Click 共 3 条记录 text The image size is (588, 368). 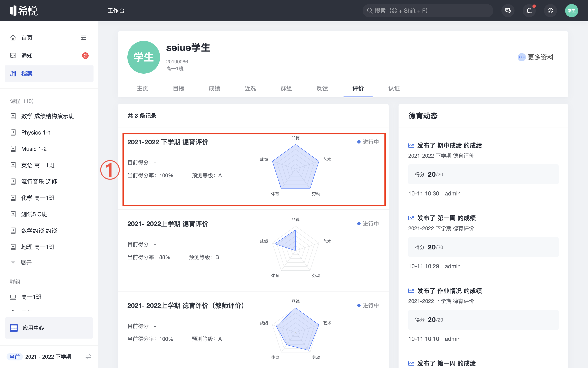coord(142,116)
